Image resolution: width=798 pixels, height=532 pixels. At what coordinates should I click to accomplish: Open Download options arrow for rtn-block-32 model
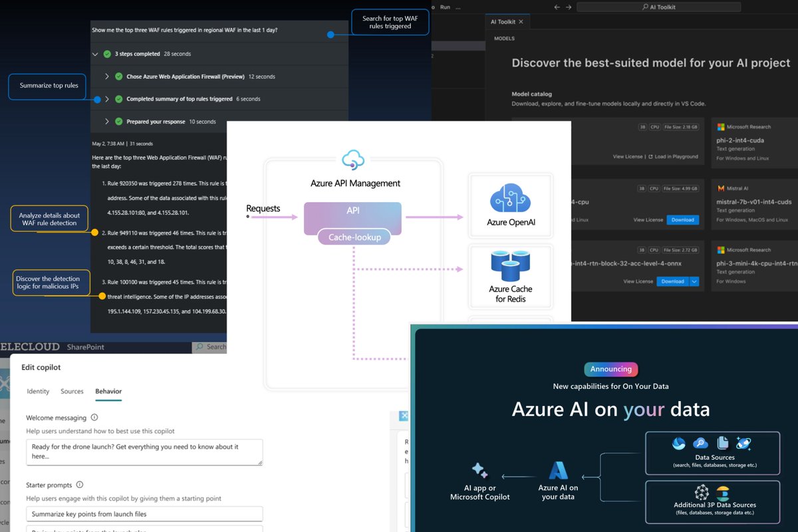pos(694,281)
